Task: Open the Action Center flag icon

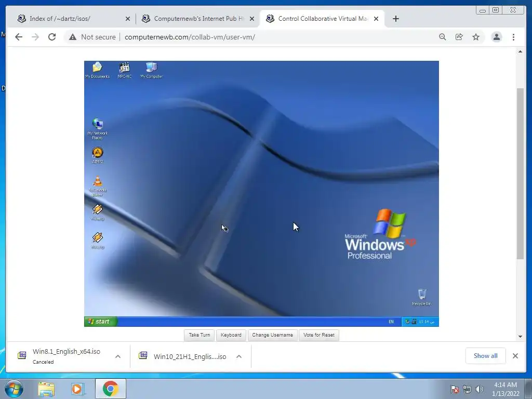Action: coord(454,389)
